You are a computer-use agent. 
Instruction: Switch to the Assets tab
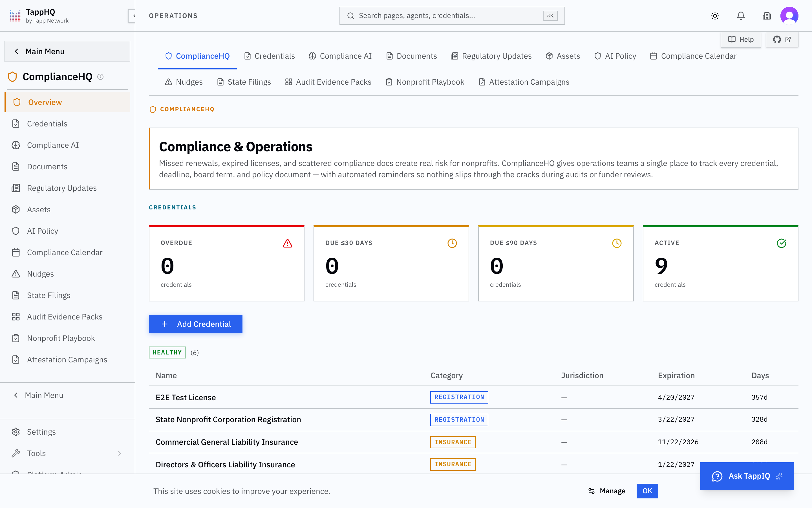(563, 56)
